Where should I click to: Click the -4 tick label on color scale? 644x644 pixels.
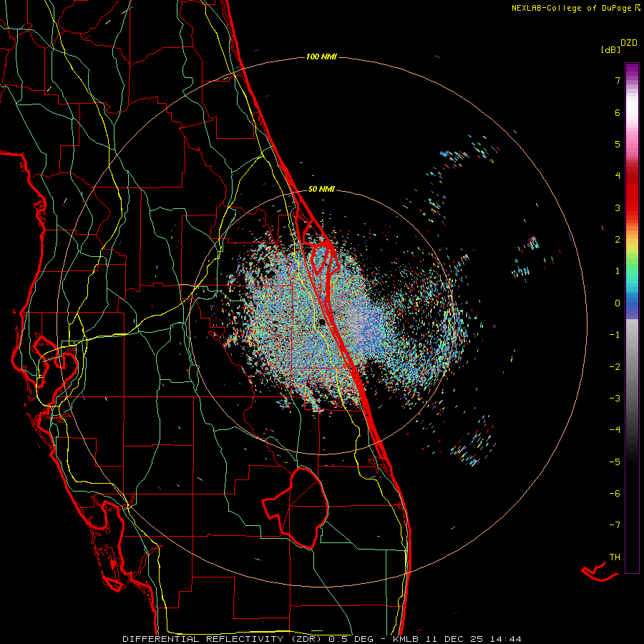(x=615, y=430)
